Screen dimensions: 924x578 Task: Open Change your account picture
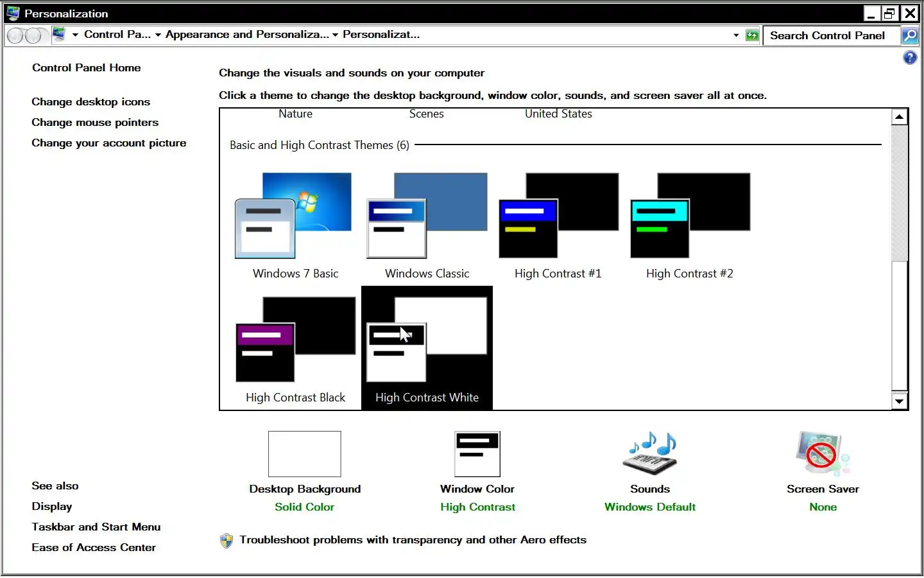(109, 143)
